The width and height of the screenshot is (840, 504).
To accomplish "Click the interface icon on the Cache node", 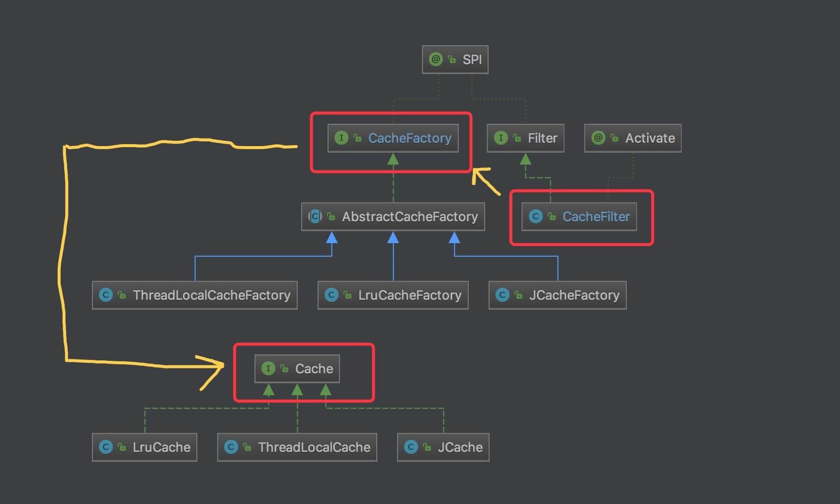I will [x=268, y=368].
